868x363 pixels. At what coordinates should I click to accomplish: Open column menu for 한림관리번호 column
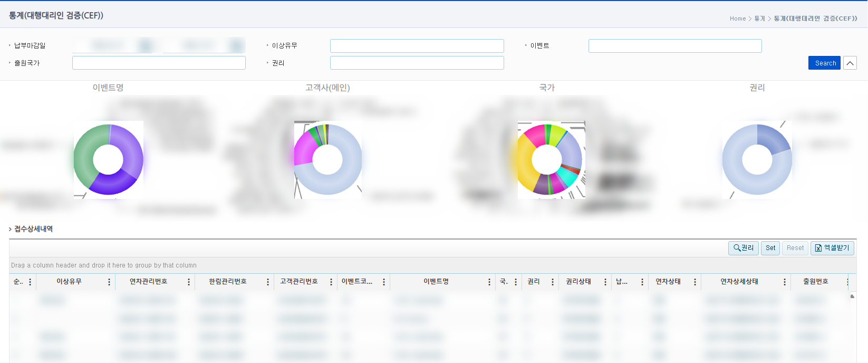tap(268, 282)
